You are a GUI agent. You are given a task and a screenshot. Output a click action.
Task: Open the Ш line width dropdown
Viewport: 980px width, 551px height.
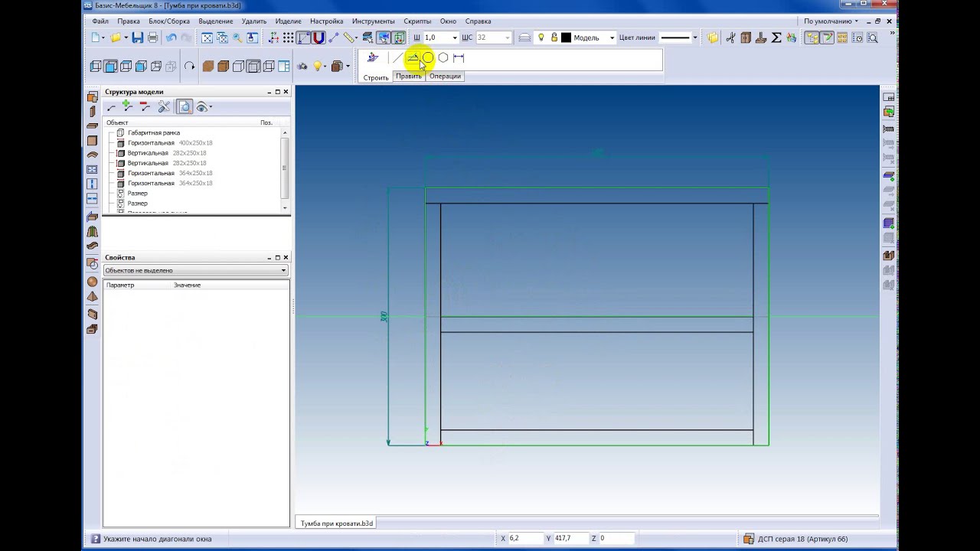pyautogui.click(x=454, y=37)
